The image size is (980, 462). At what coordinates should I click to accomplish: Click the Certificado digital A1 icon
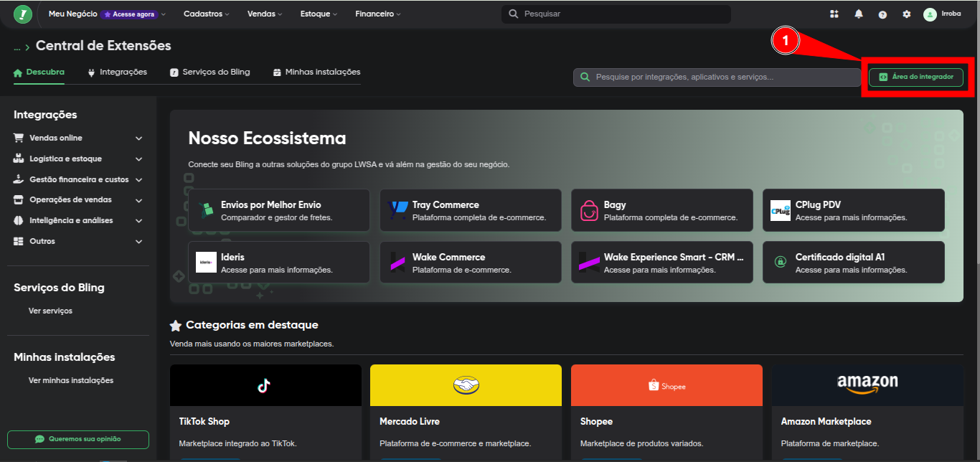coord(781,263)
